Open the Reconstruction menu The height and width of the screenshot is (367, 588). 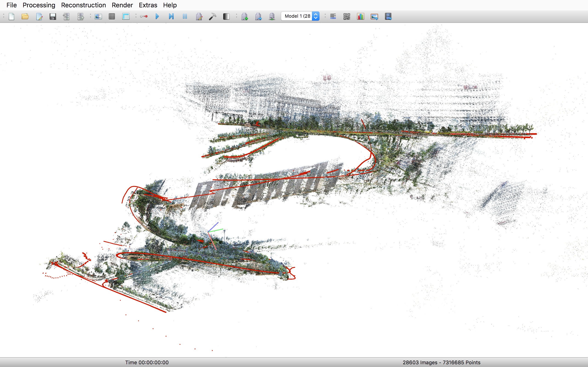tap(83, 5)
